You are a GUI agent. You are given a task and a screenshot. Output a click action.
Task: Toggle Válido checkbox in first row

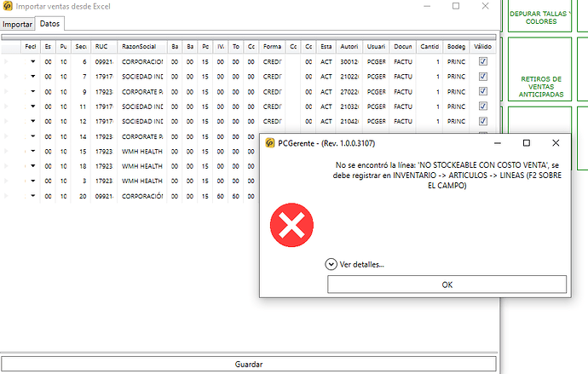pyautogui.click(x=483, y=62)
